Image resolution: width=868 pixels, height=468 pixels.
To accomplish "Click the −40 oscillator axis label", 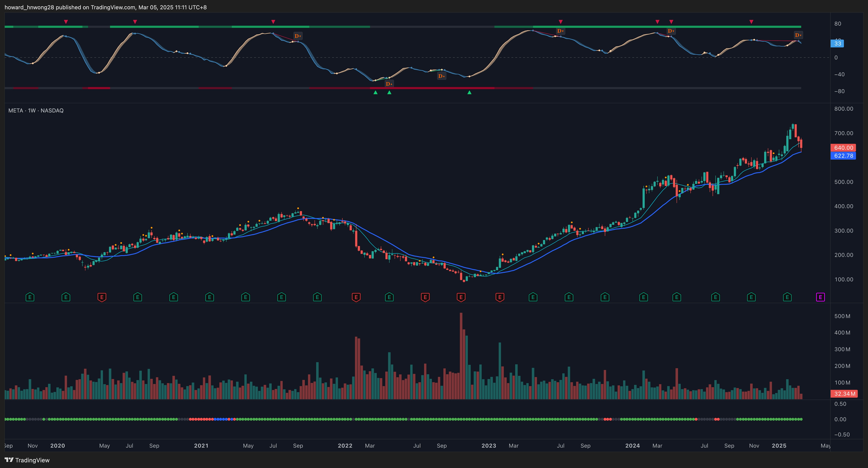I will (x=839, y=74).
